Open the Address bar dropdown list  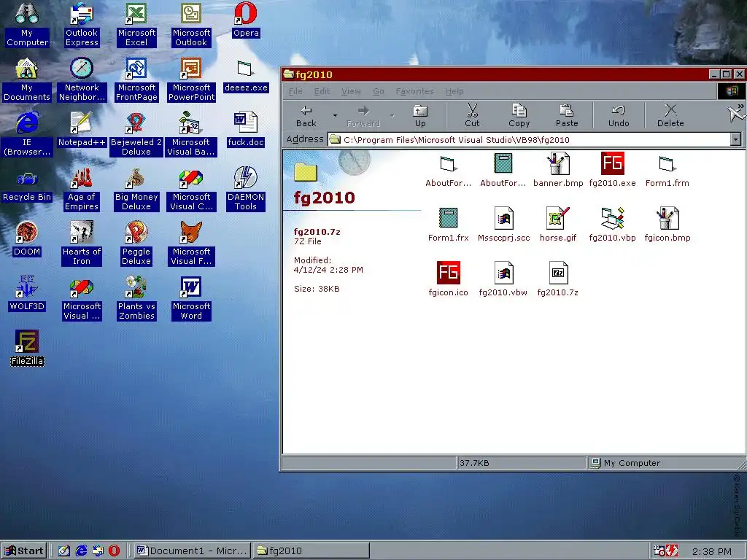click(x=735, y=139)
